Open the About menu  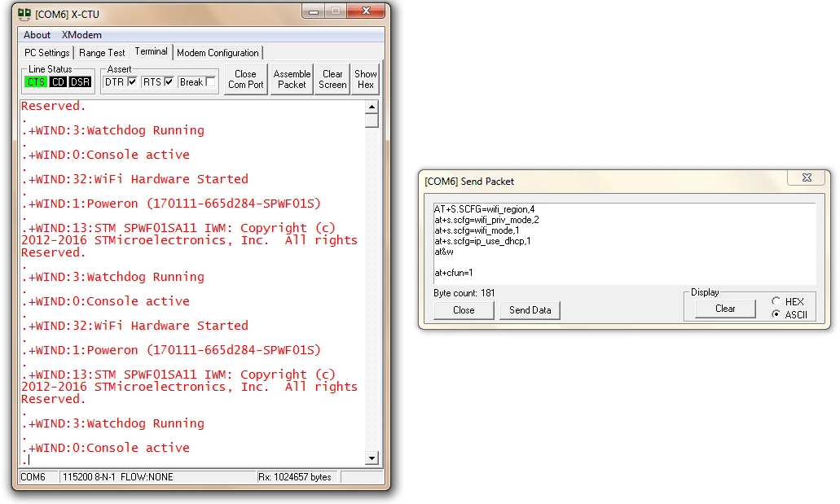[37, 35]
